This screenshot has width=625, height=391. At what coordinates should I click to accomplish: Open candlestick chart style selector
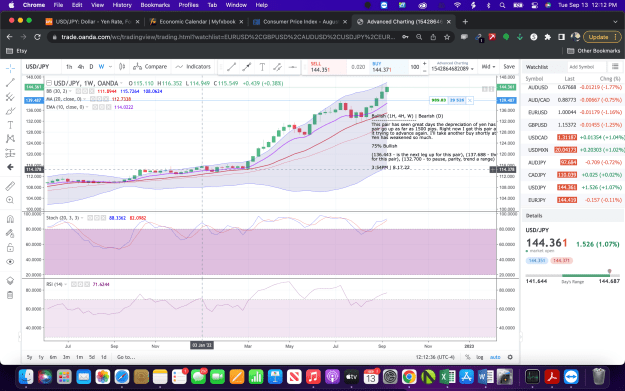[x=122, y=67]
